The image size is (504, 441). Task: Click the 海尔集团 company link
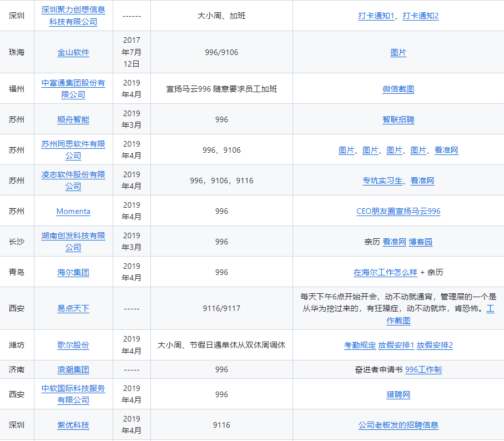pyautogui.click(x=73, y=273)
